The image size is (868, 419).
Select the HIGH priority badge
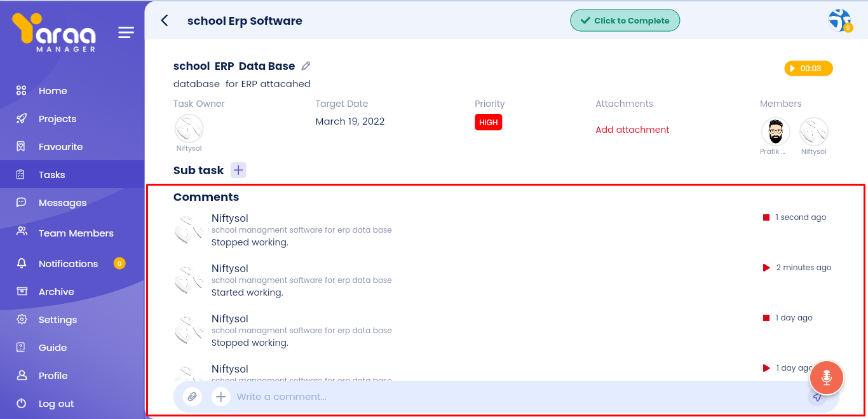click(488, 122)
